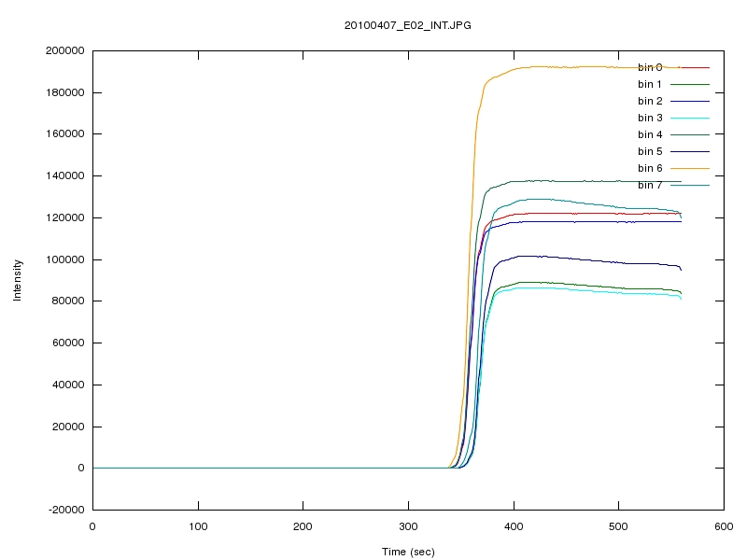
Task: Click y-axis tick value 180000
Action: point(65,92)
